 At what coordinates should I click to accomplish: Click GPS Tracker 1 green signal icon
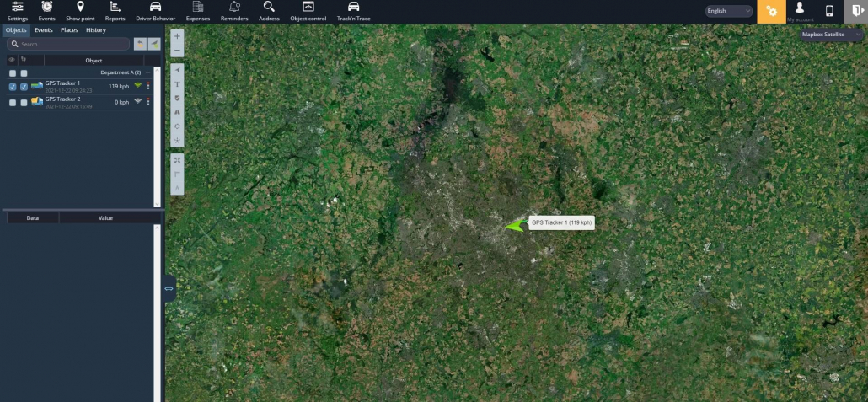[138, 86]
